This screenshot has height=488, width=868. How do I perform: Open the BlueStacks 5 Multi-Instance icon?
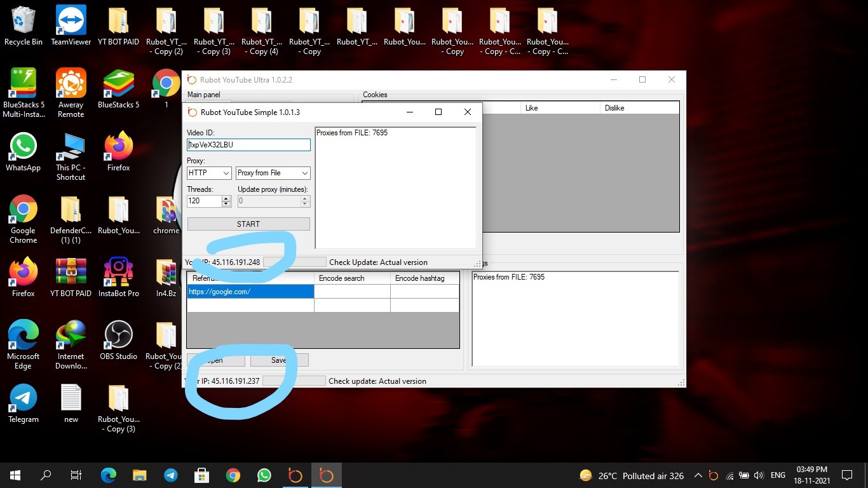(24, 83)
